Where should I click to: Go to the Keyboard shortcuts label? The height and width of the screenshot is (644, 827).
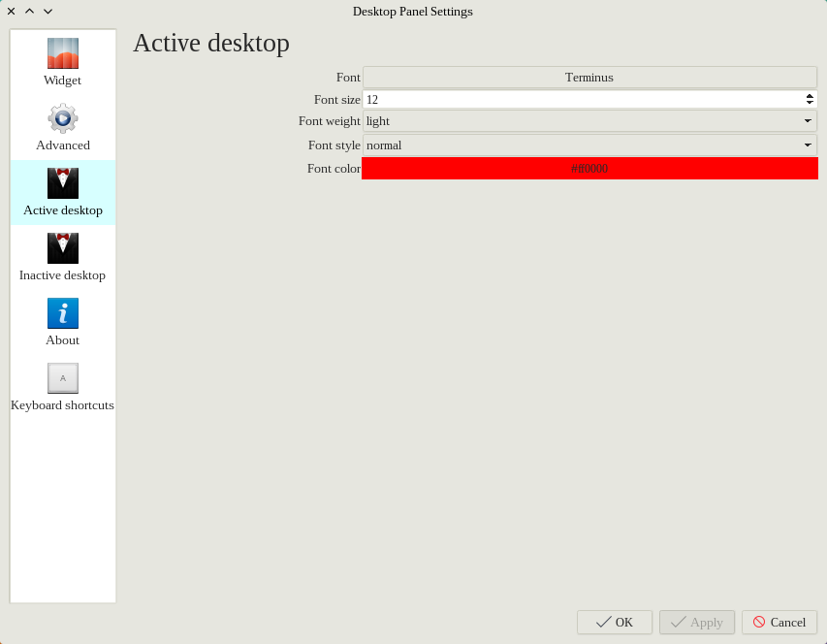coord(62,405)
